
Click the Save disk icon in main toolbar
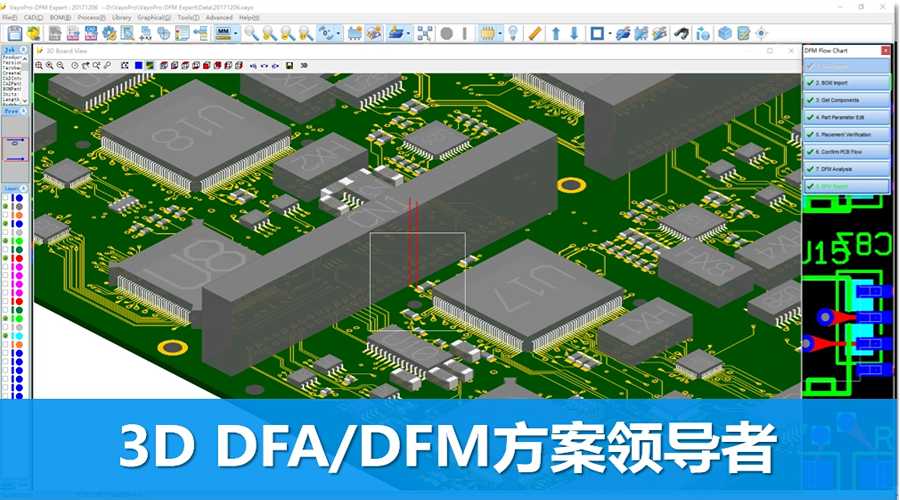[x=15, y=33]
